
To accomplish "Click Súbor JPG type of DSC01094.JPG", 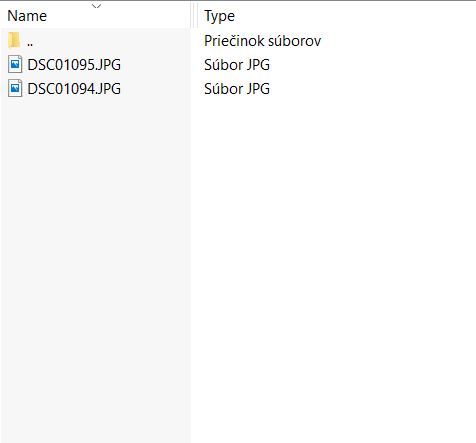I will (237, 89).
